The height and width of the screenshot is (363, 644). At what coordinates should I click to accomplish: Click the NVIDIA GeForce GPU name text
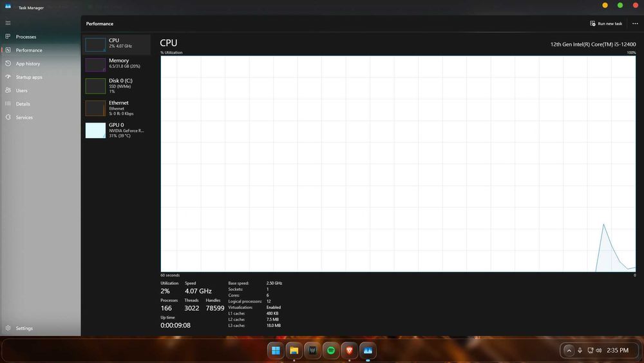(126, 131)
